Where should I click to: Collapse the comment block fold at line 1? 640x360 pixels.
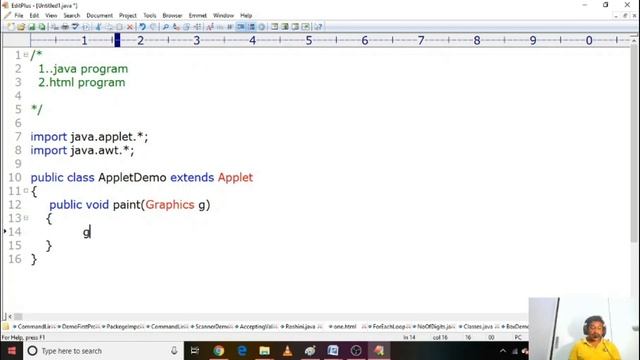click(26, 54)
